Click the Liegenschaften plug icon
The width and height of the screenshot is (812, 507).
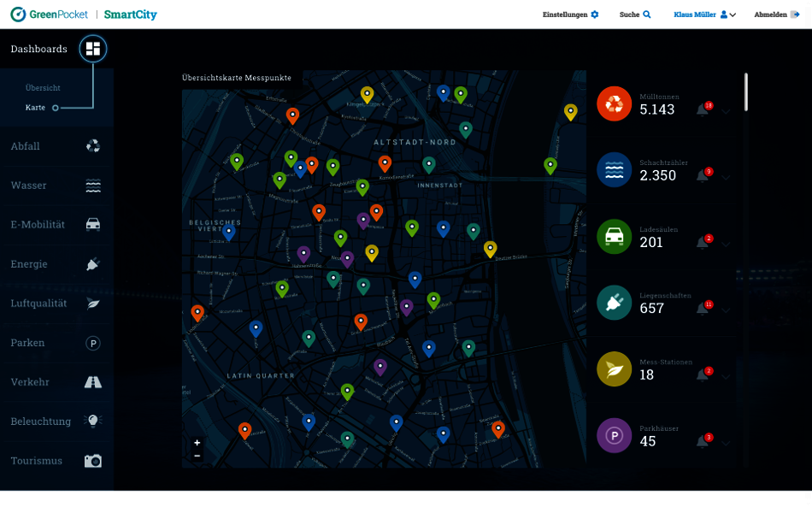pos(614,303)
